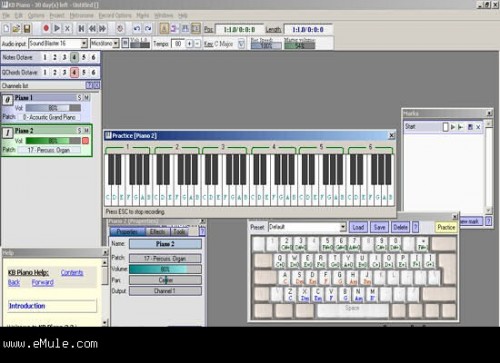Delete the Start mark with its X icon
The width and height of the screenshot is (500, 363).
[x=478, y=127]
